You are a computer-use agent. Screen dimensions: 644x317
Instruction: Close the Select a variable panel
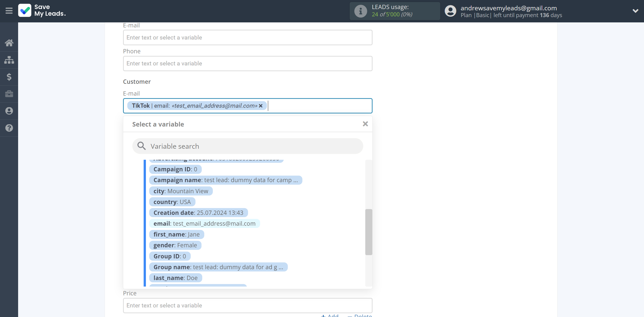point(365,124)
